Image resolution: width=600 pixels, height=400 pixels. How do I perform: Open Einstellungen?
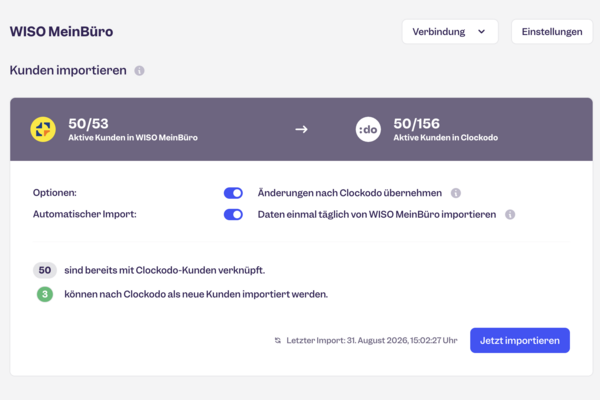pos(552,32)
